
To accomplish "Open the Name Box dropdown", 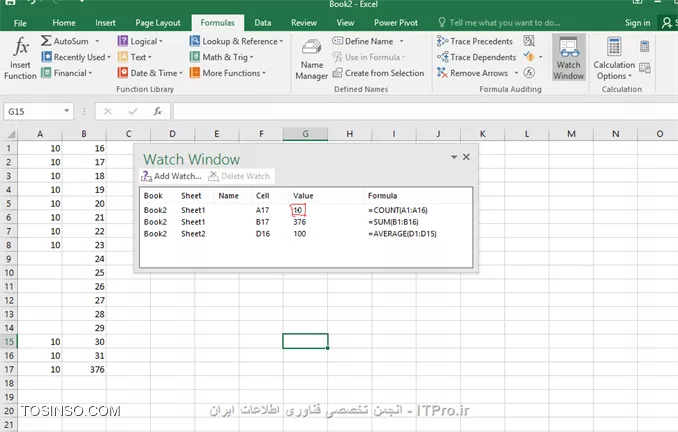I will [x=67, y=111].
